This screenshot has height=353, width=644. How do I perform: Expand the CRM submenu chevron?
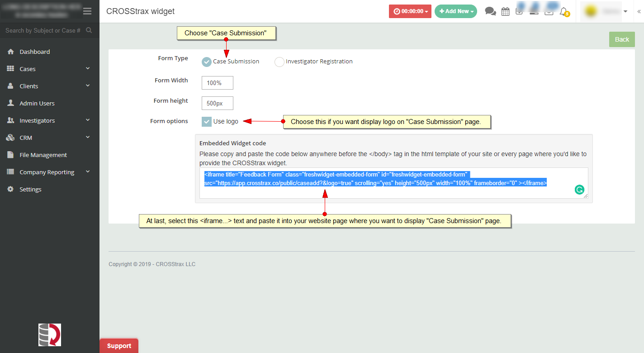[x=88, y=137]
